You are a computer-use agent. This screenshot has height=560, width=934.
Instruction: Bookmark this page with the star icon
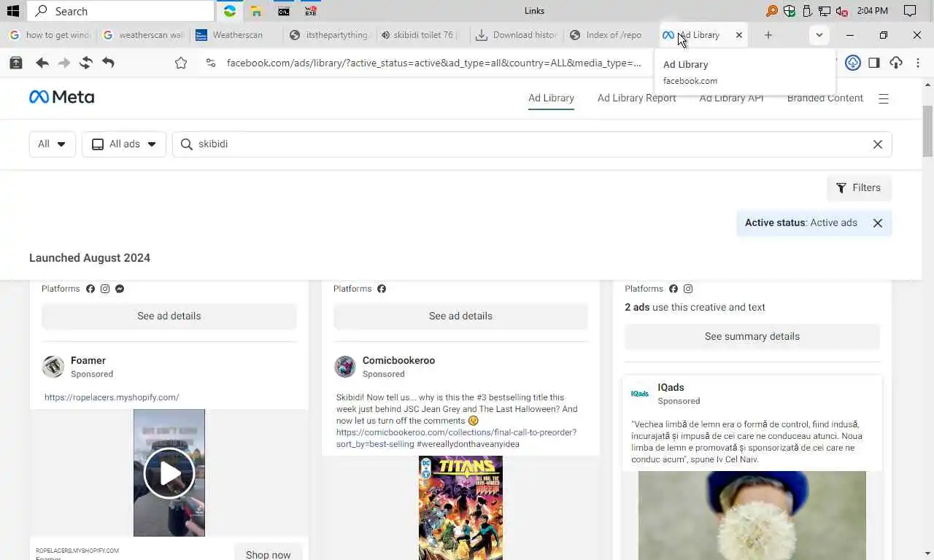click(x=181, y=63)
